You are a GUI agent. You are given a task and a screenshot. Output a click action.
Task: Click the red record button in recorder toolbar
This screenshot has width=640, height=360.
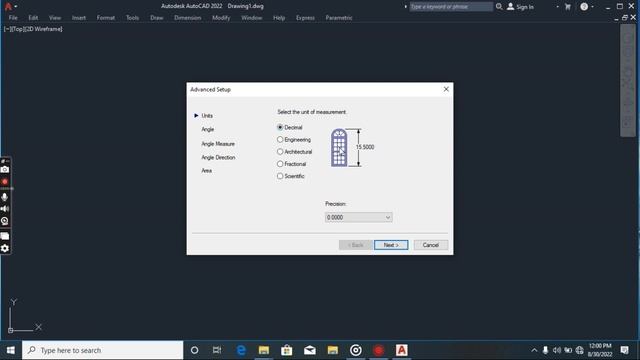click(x=5, y=182)
